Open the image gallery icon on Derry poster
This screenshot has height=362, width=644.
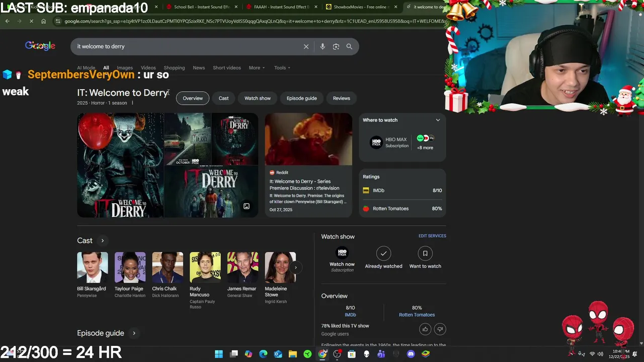coord(247,206)
